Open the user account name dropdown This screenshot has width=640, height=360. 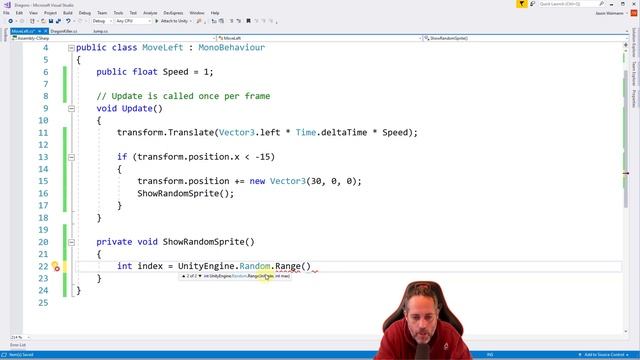(x=611, y=13)
